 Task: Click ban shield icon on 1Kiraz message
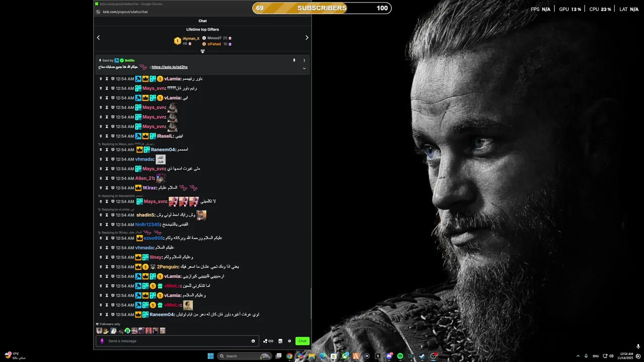(113, 188)
